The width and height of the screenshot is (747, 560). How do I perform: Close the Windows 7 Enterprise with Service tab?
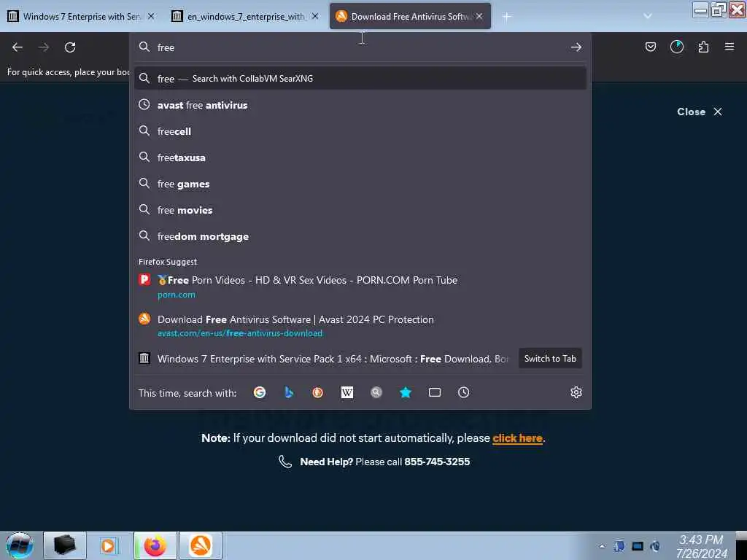click(151, 16)
